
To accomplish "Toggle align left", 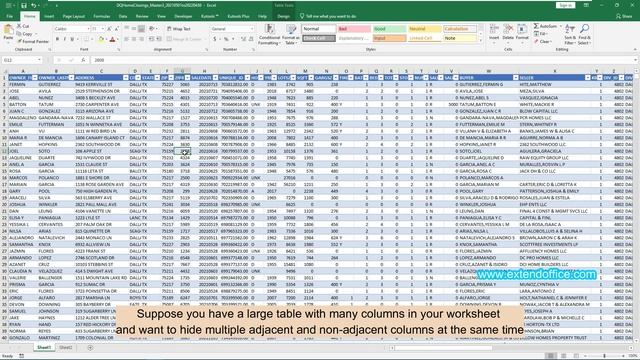I will (x=127, y=39).
